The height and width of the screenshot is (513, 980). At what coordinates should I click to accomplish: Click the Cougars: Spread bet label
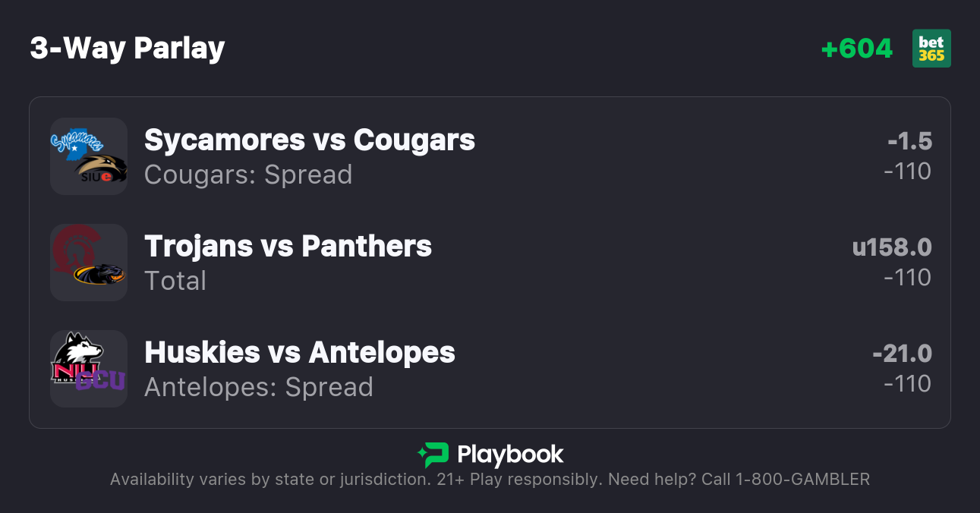(248, 175)
